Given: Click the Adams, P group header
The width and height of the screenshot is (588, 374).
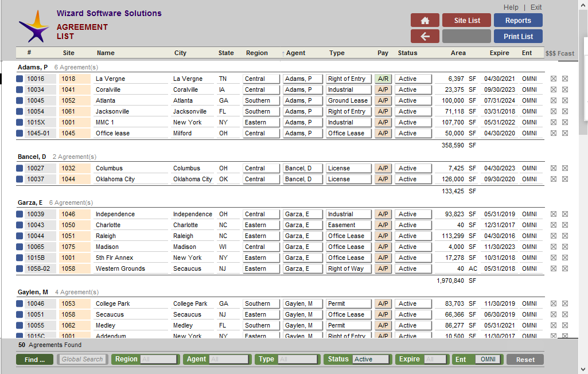Looking at the screenshot, I should click(33, 67).
